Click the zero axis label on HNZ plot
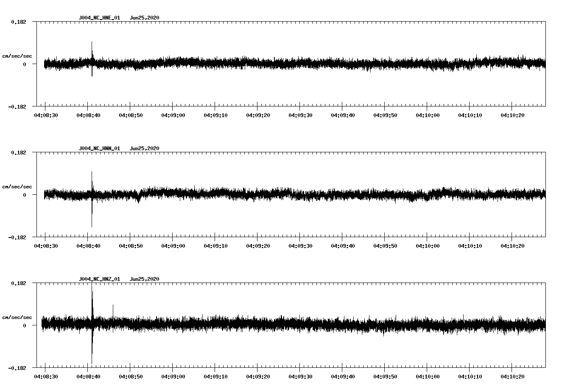 pyautogui.click(x=24, y=325)
